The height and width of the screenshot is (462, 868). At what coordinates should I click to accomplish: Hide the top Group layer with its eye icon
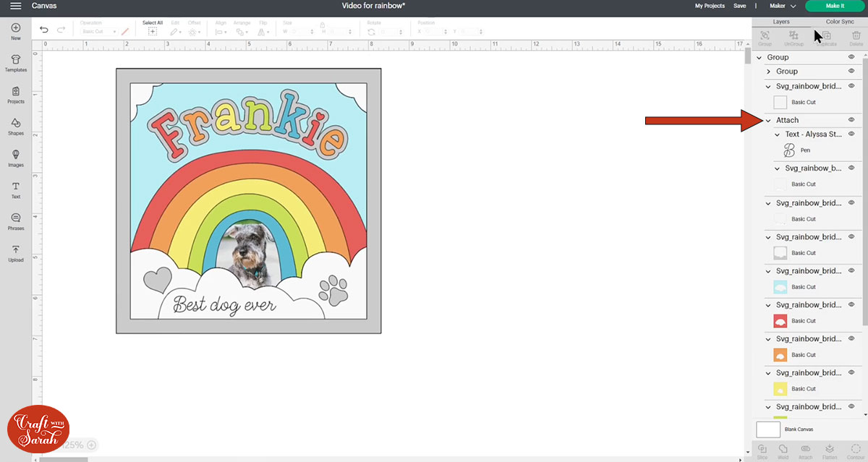coord(850,56)
